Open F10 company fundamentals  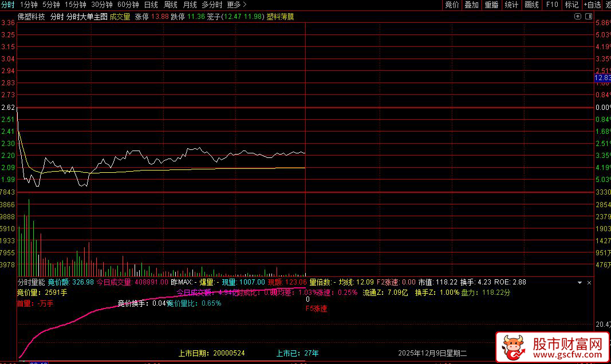[551, 5]
